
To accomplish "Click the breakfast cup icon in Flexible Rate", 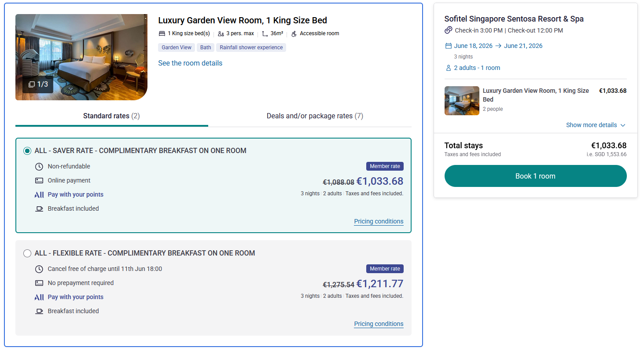I will (39, 311).
